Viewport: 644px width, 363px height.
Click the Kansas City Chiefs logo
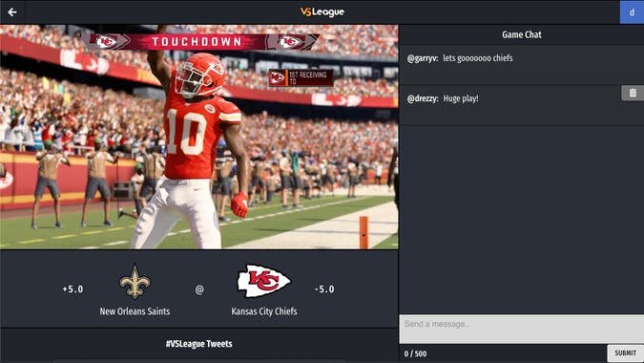point(264,281)
